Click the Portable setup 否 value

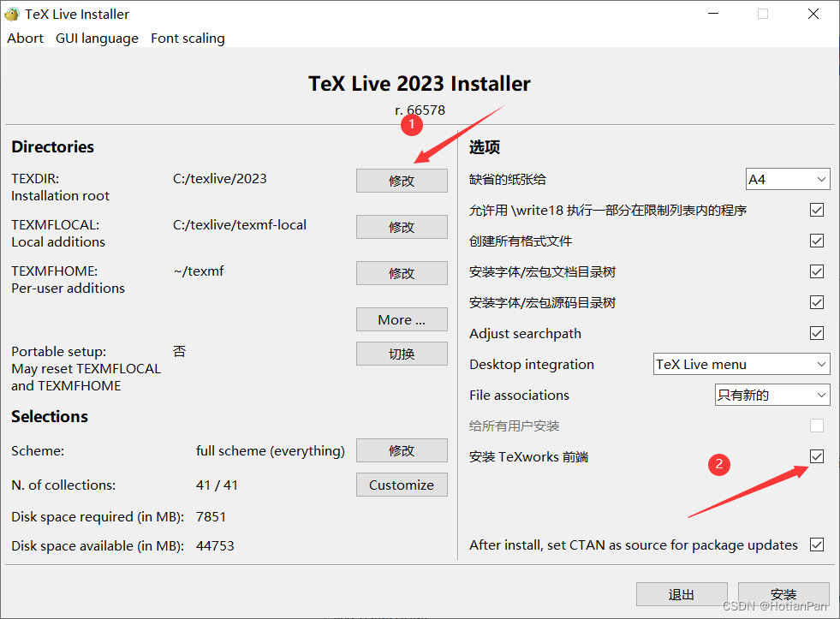click(180, 351)
